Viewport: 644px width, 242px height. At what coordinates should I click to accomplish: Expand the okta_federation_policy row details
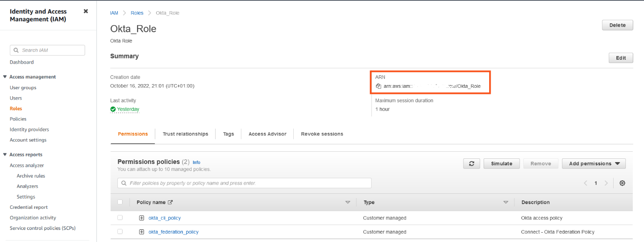[x=142, y=232]
